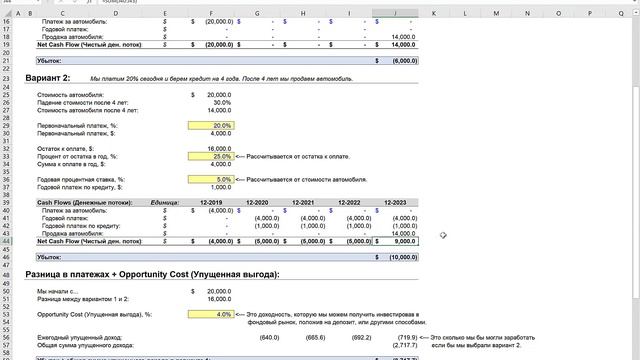Select the 12-2021 column header cell
Viewport: 640px width, 360px height.
[x=303, y=202]
